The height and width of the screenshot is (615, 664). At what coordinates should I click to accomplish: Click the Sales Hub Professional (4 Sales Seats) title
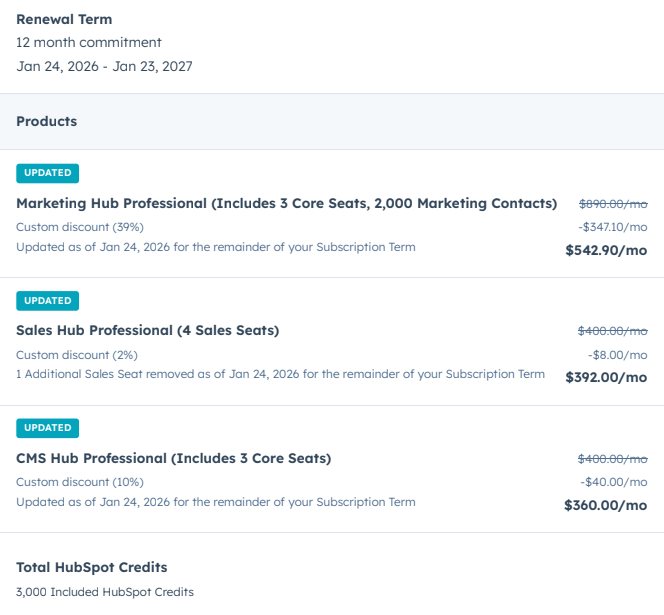[x=148, y=330]
